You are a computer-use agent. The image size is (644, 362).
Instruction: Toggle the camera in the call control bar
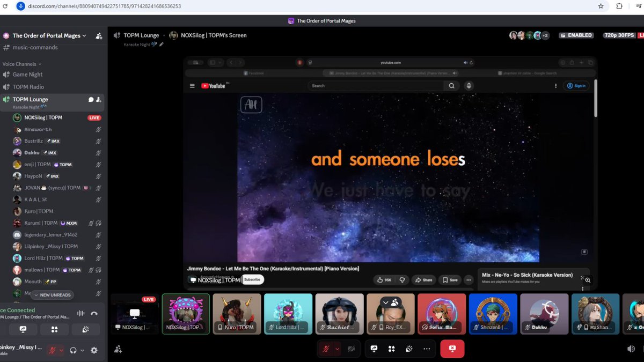pyautogui.click(x=352, y=349)
